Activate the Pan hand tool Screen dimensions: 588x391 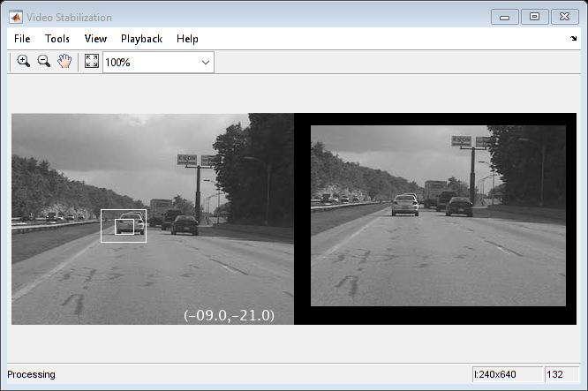pyautogui.click(x=64, y=61)
